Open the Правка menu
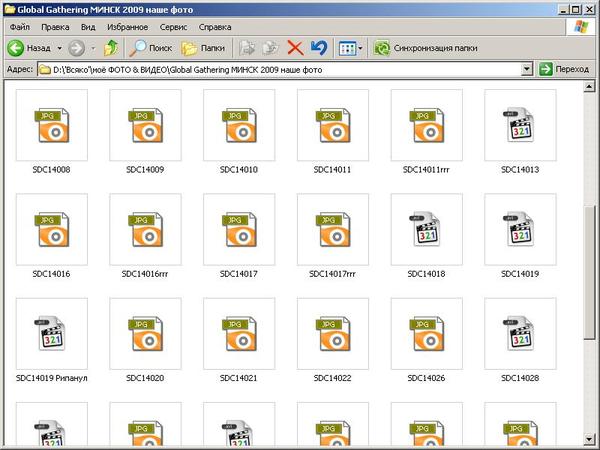600x450 pixels. point(55,27)
